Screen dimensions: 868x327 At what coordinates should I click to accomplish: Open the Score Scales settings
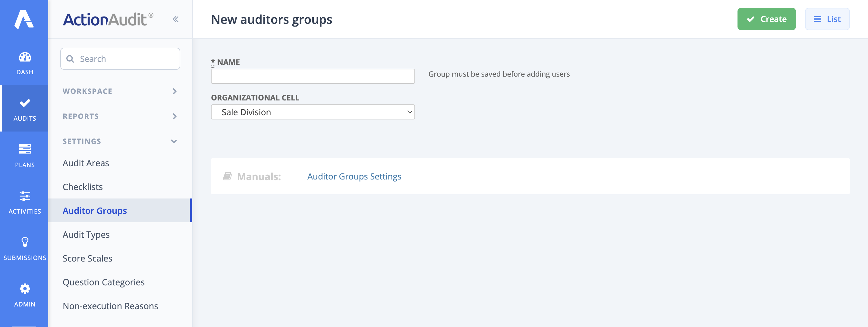(87, 258)
